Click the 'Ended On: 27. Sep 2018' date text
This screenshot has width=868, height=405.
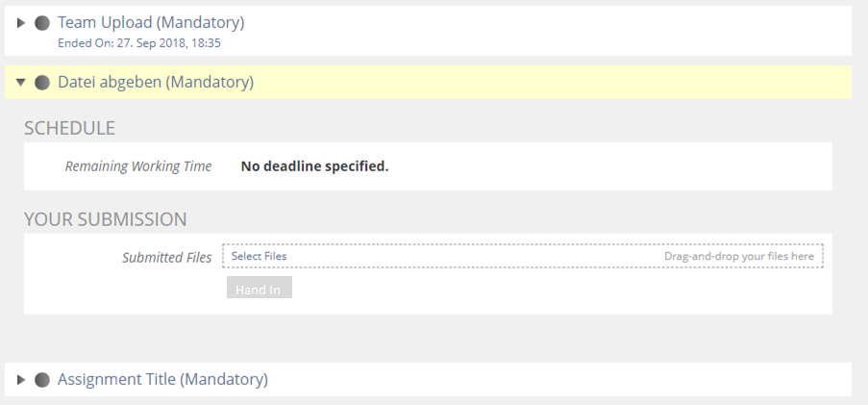coord(139,42)
